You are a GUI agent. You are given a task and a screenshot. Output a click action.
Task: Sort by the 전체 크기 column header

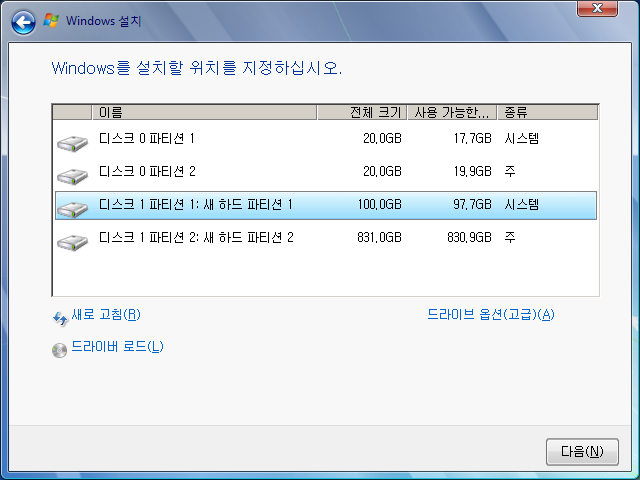362,112
